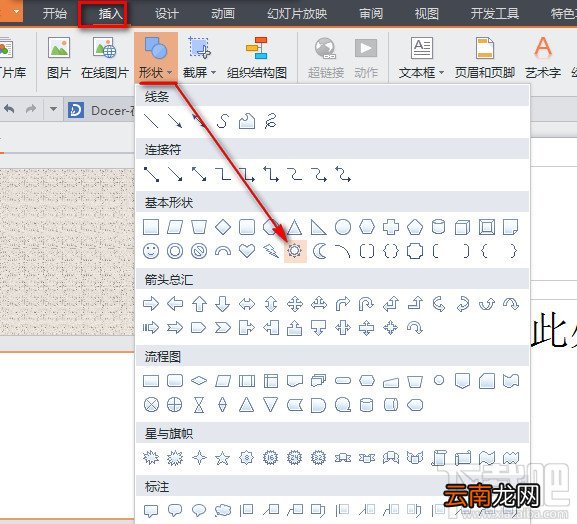This screenshot has height=524, width=577.
Task: Insert a picture with 图片 button
Action: pos(59,58)
